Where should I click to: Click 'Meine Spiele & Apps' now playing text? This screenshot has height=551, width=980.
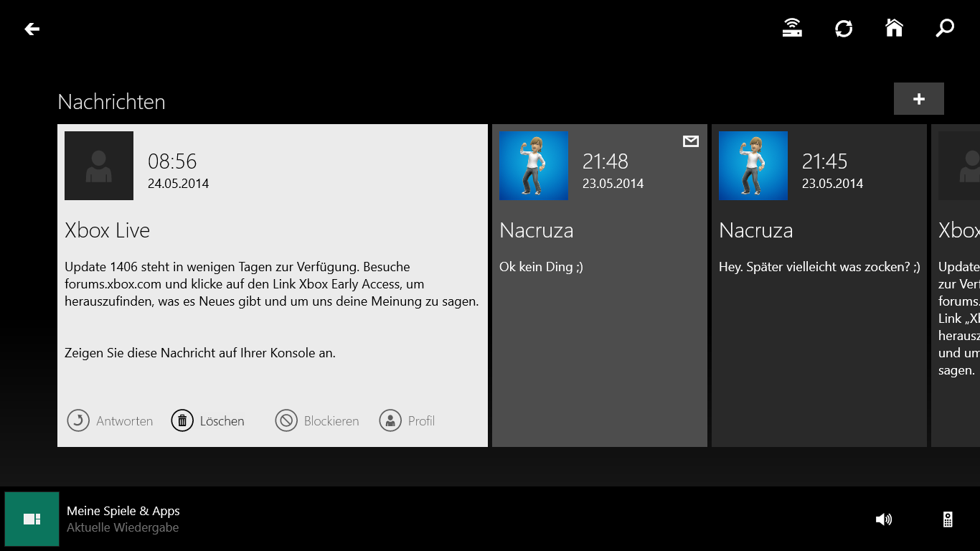123,511
